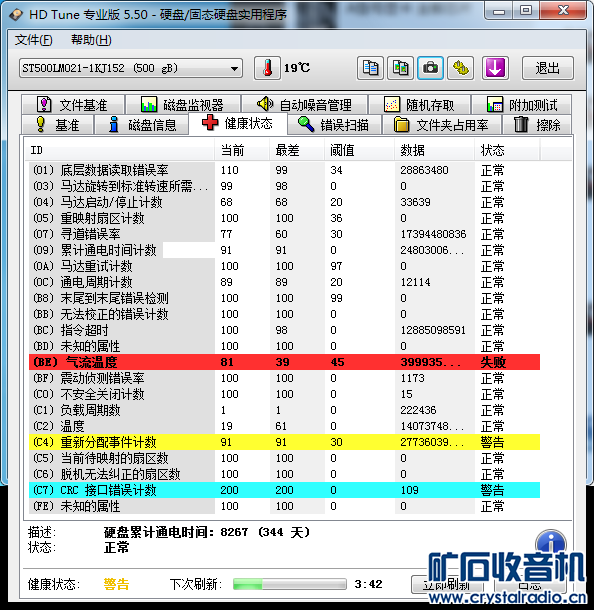Switch to the 随机存取 tab
The image size is (594, 610).
(419, 105)
